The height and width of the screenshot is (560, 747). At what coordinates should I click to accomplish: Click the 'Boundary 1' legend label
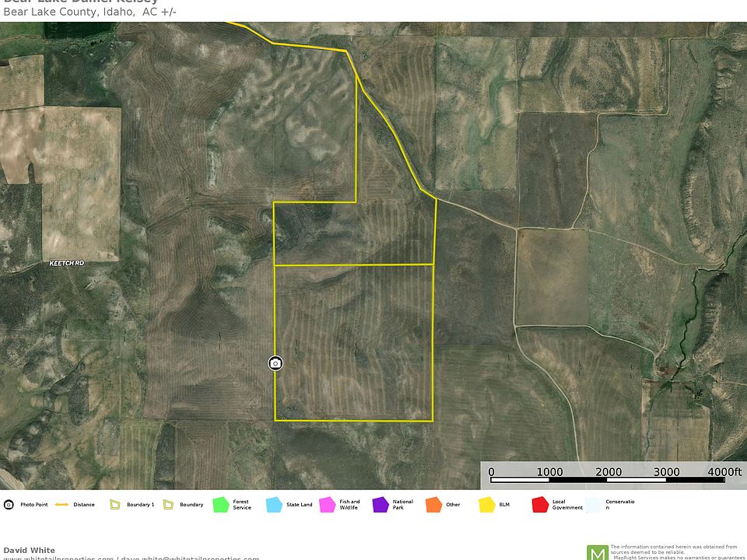click(141, 505)
